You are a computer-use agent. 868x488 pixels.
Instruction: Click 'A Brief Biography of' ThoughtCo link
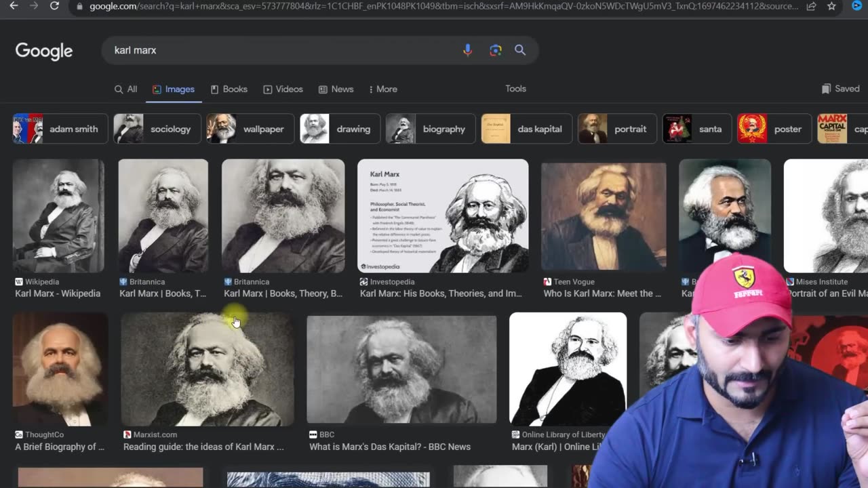[x=60, y=447]
